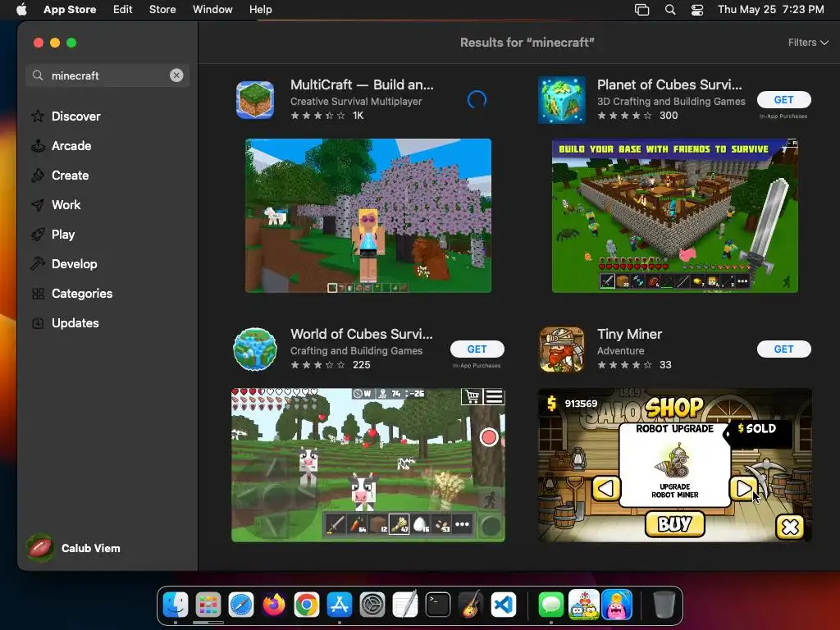Open the World of Cubes app icon
This screenshot has height=630, width=840.
255,349
